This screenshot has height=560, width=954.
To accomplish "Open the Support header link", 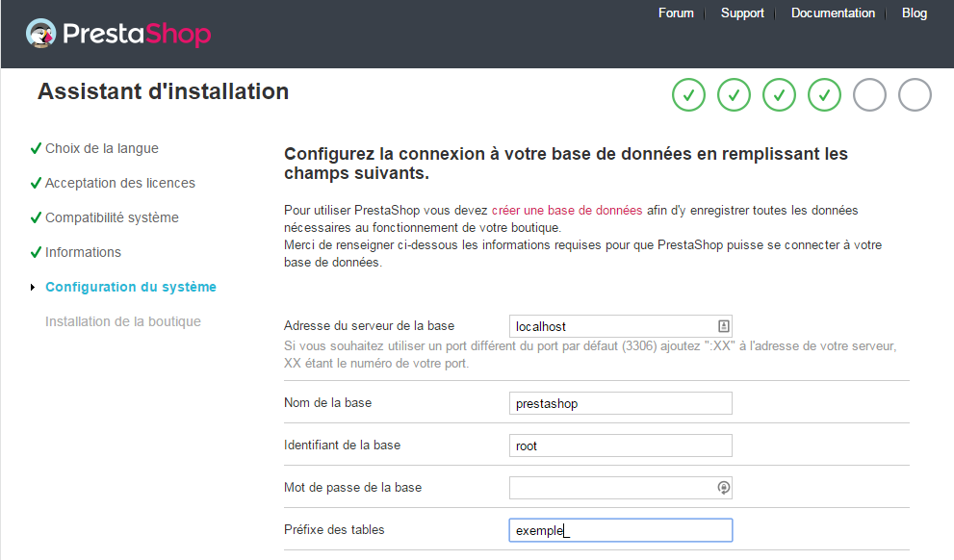I will click(742, 13).
